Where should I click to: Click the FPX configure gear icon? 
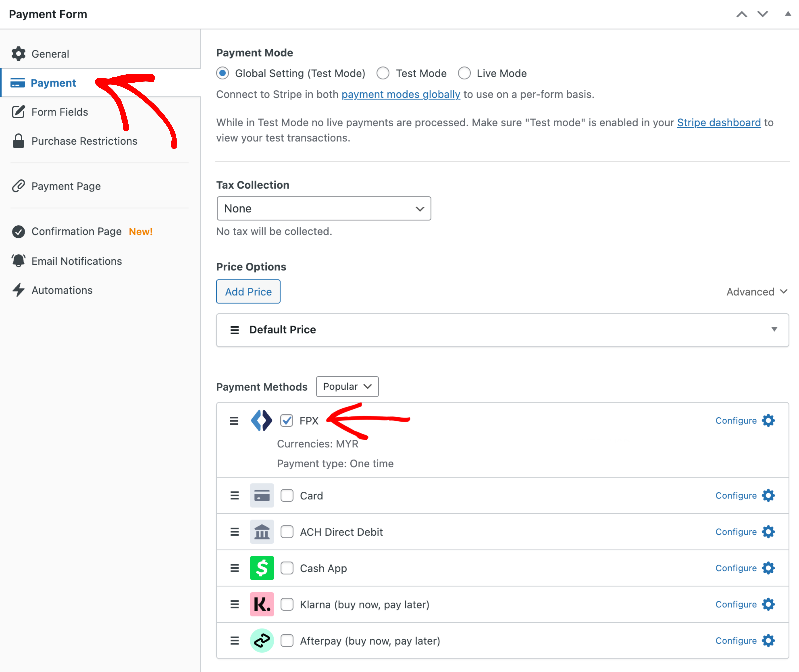point(768,421)
